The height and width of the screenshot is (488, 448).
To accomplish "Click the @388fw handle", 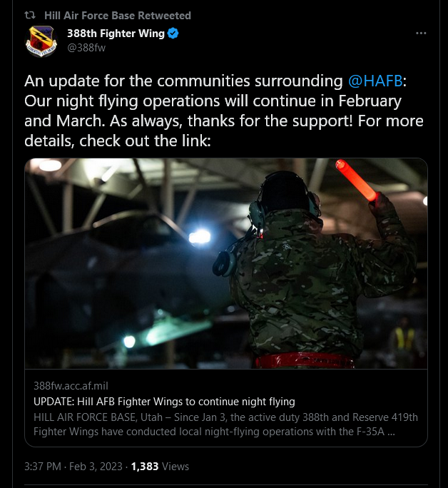I will coord(86,48).
